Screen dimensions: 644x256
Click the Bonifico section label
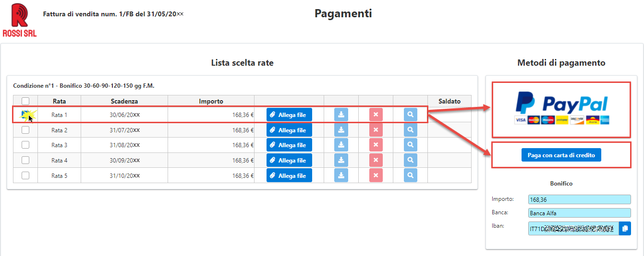pyautogui.click(x=561, y=184)
